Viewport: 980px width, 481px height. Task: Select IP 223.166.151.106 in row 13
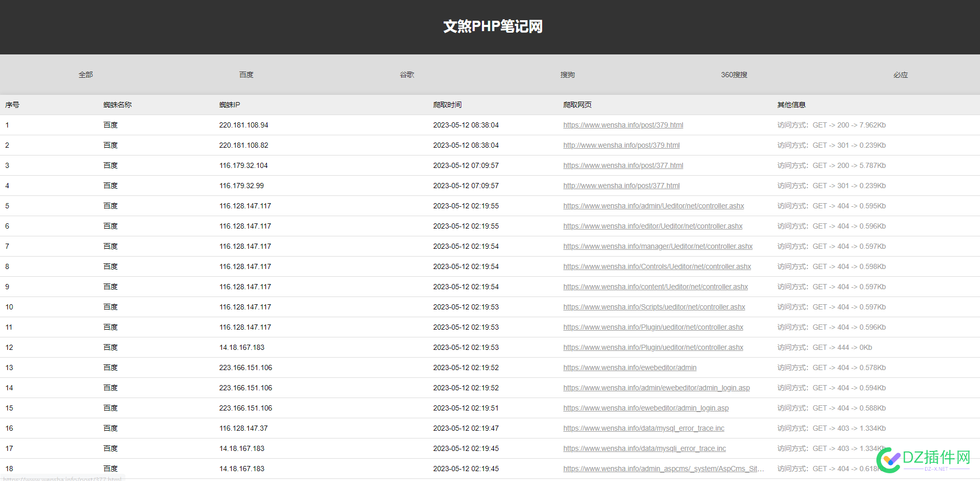point(246,367)
